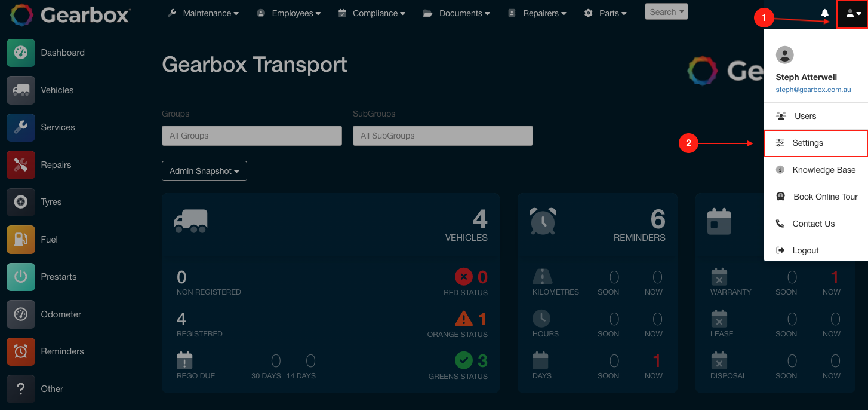Expand the Admin Snapshot dropdown
The image size is (868, 410).
[204, 171]
